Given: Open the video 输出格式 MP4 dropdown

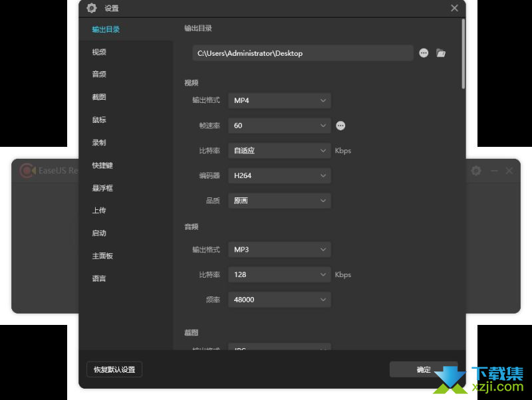Looking at the screenshot, I should point(279,101).
